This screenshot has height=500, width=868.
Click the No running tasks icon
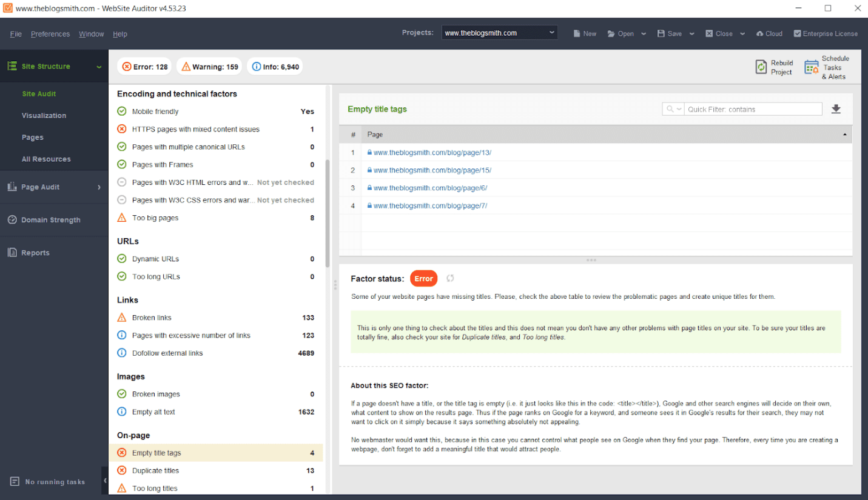pos(15,482)
